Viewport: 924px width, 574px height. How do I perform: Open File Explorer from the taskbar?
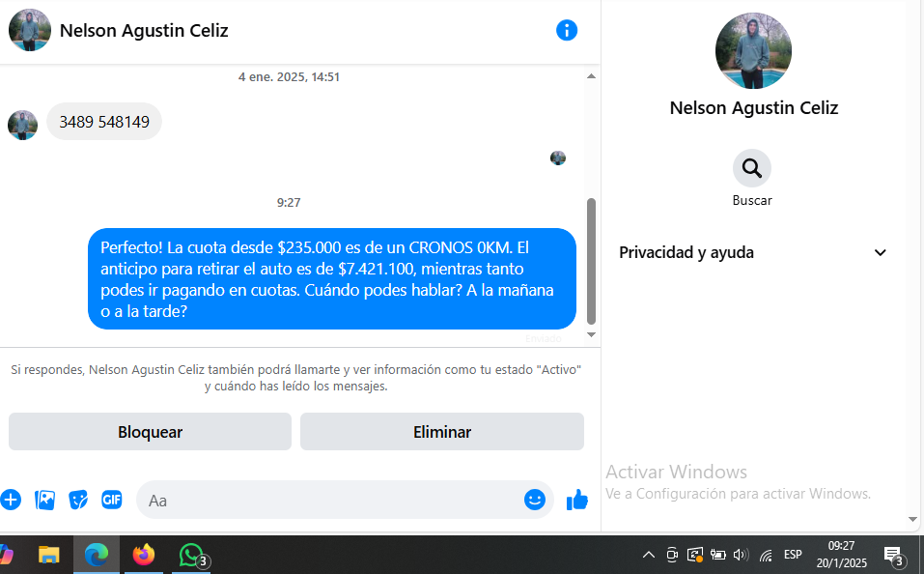pyautogui.click(x=48, y=555)
